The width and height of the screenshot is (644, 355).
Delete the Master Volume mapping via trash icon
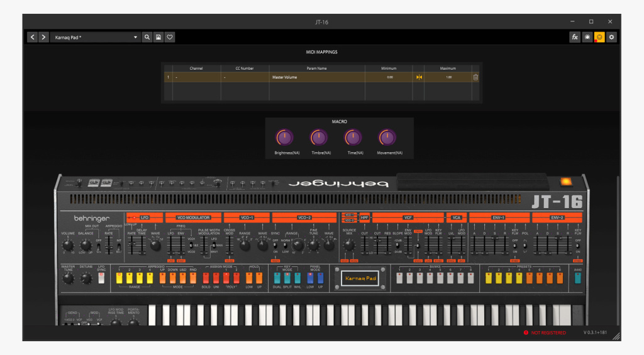pyautogui.click(x=475, y=77)
